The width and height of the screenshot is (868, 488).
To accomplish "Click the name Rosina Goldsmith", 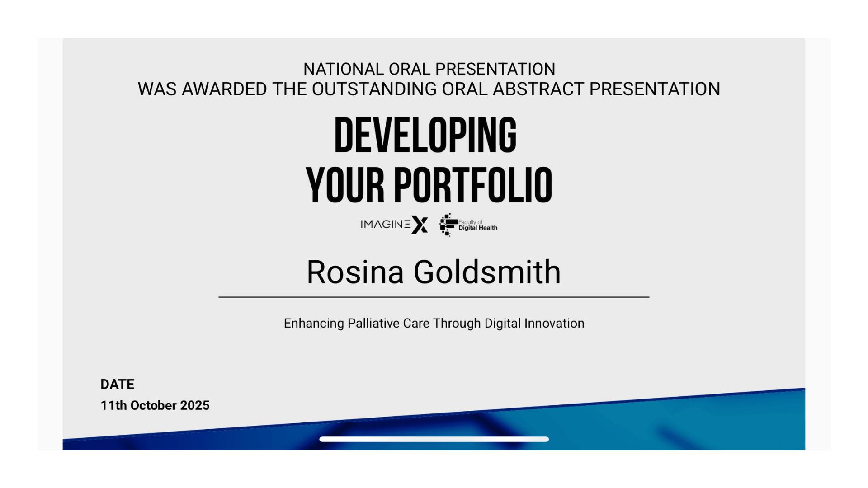I will [x=434, y=272].
